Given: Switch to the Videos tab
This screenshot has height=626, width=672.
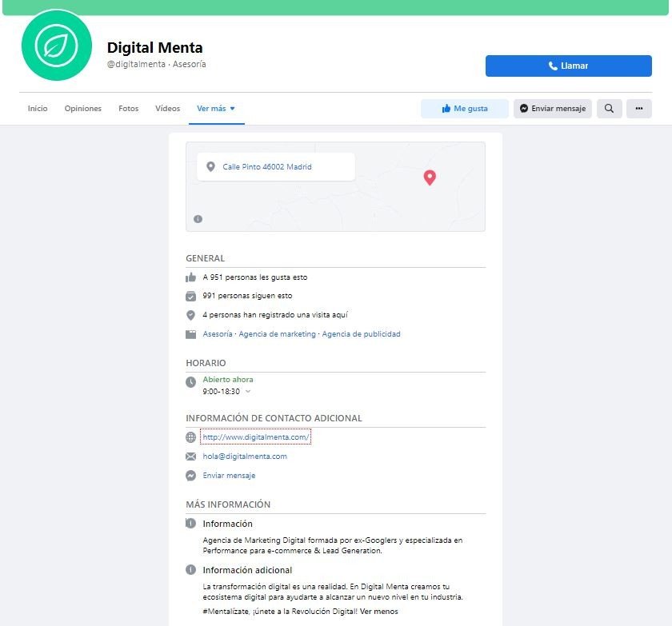Looking at the screenshot, I should 167,109.
